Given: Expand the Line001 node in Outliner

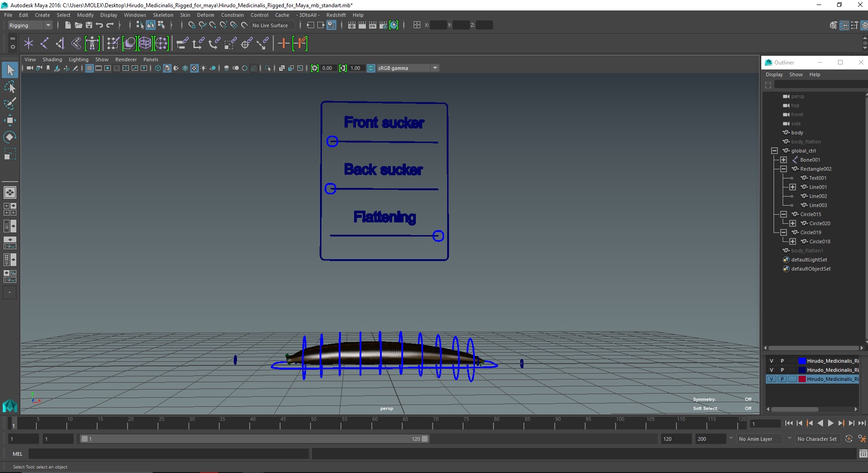Looking at the screenshot, I should pyautogui.click(x=793, y=187).
